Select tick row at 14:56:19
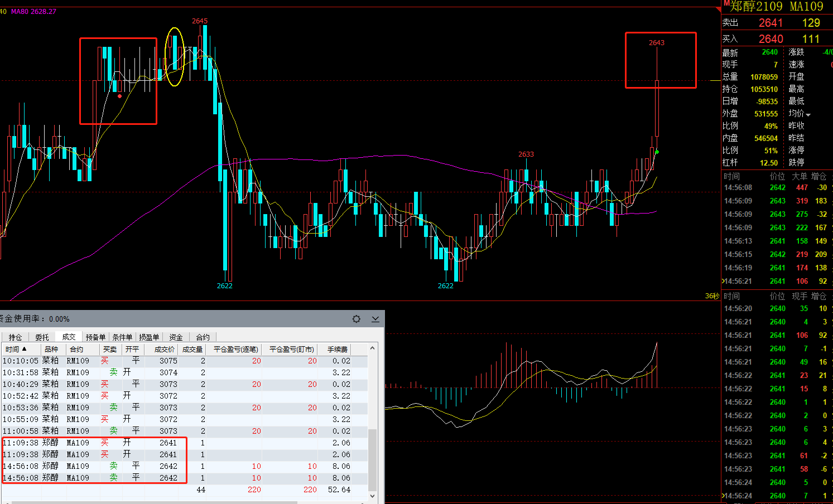The height and width of the screenshot is (504, 833). pos(777,268)
